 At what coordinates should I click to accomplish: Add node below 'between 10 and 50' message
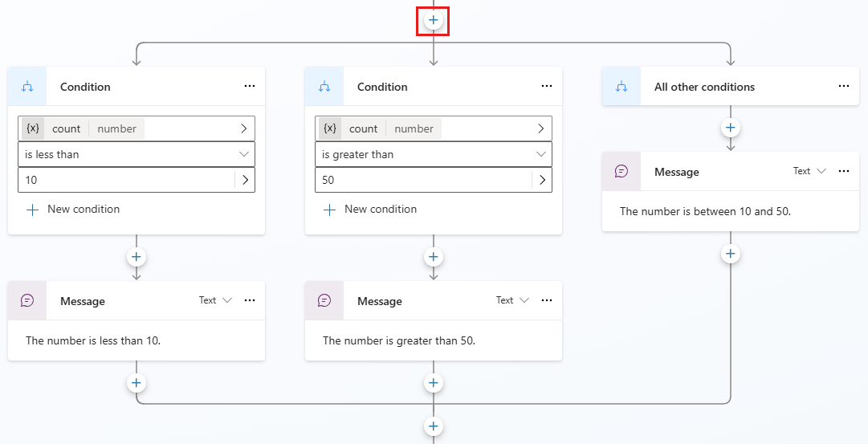point(730,254)
